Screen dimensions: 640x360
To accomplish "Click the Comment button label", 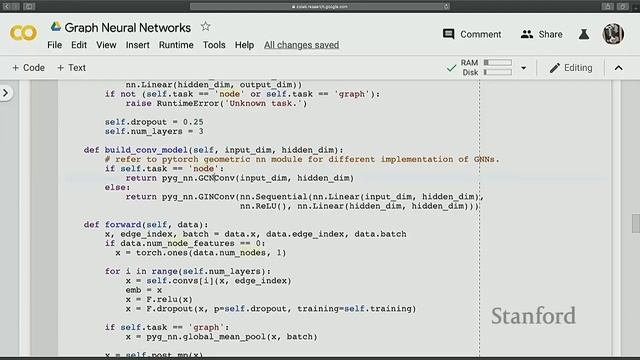I will click(x=480, y=34).
